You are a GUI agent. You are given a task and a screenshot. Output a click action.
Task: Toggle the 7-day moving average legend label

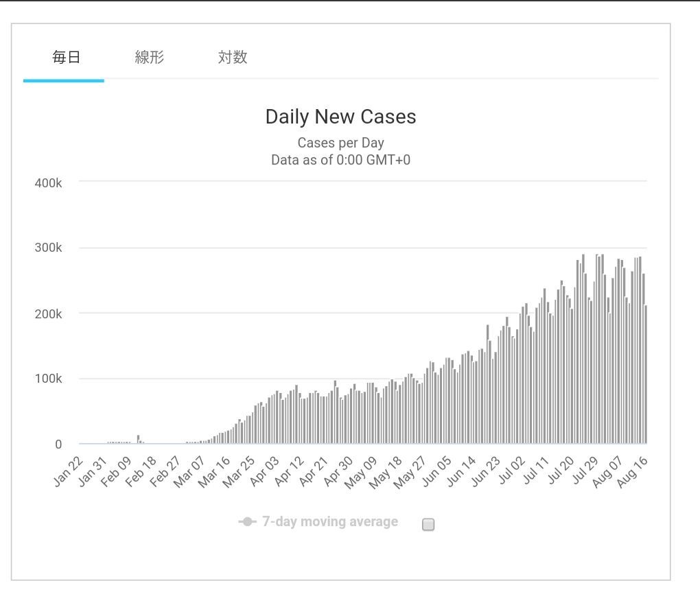(x=329, y=522)
